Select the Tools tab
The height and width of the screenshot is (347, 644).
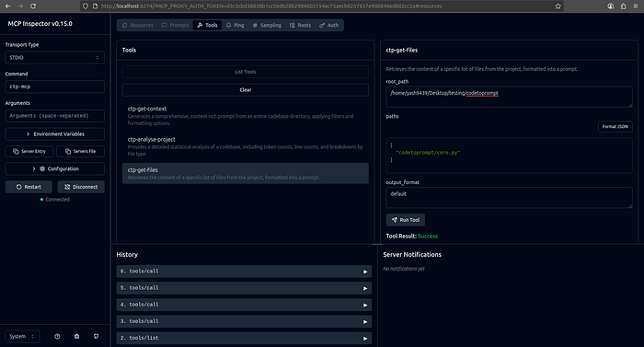[x=207, y=25]
